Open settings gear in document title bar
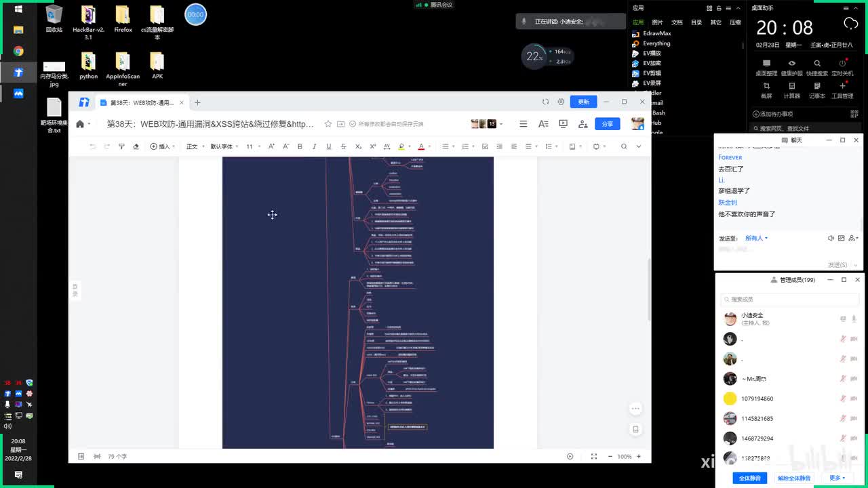 point(561,102)
